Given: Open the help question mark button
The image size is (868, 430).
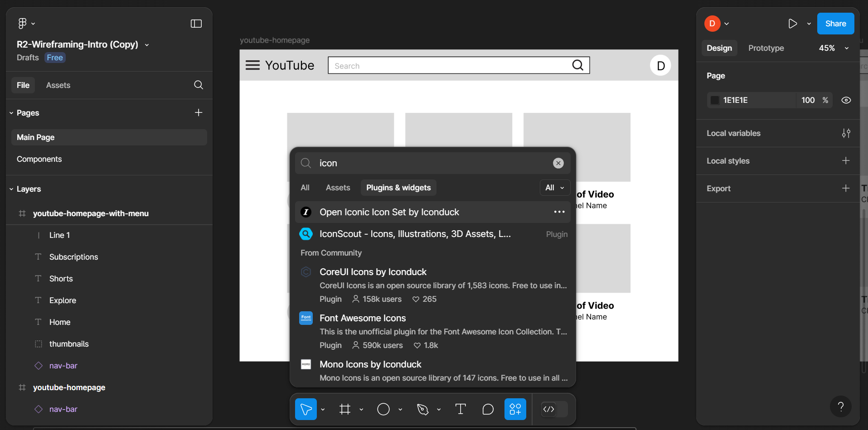Looking at the screenshot, I should 841,406.
